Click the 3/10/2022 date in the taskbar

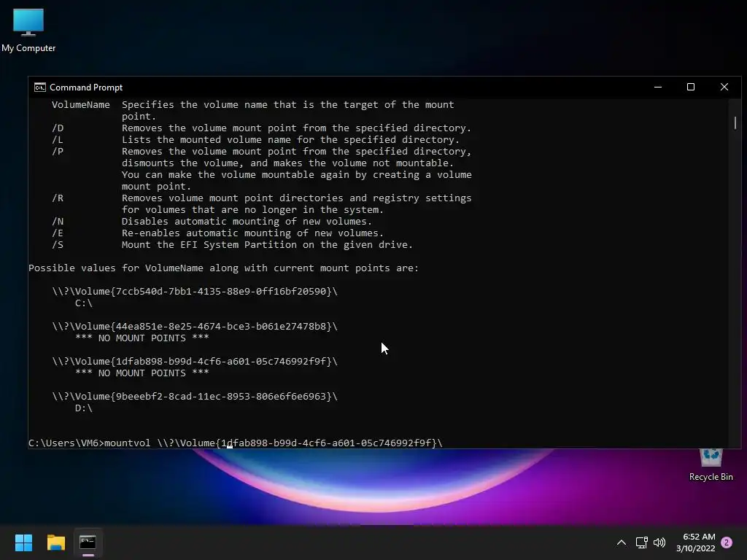click(695, 548)
